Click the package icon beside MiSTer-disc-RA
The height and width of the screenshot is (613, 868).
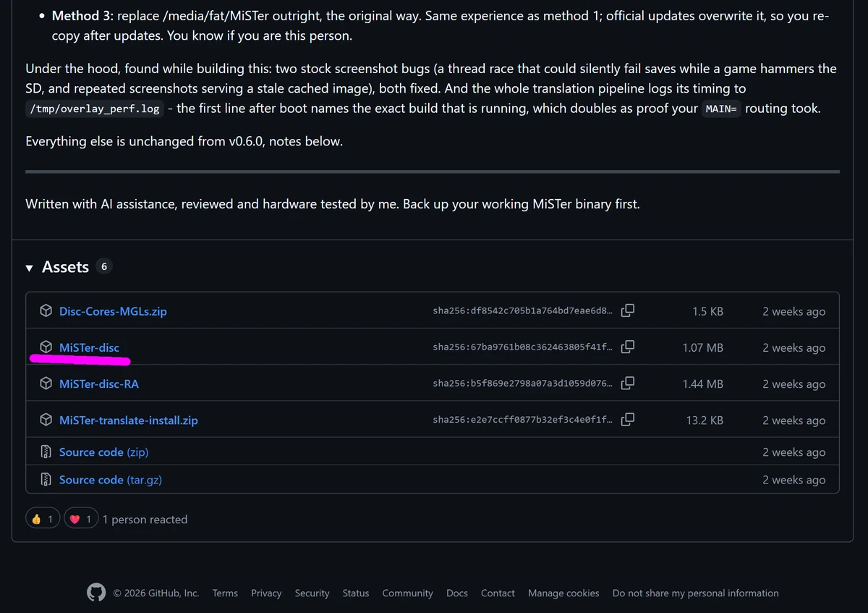(x=46, y=384)
